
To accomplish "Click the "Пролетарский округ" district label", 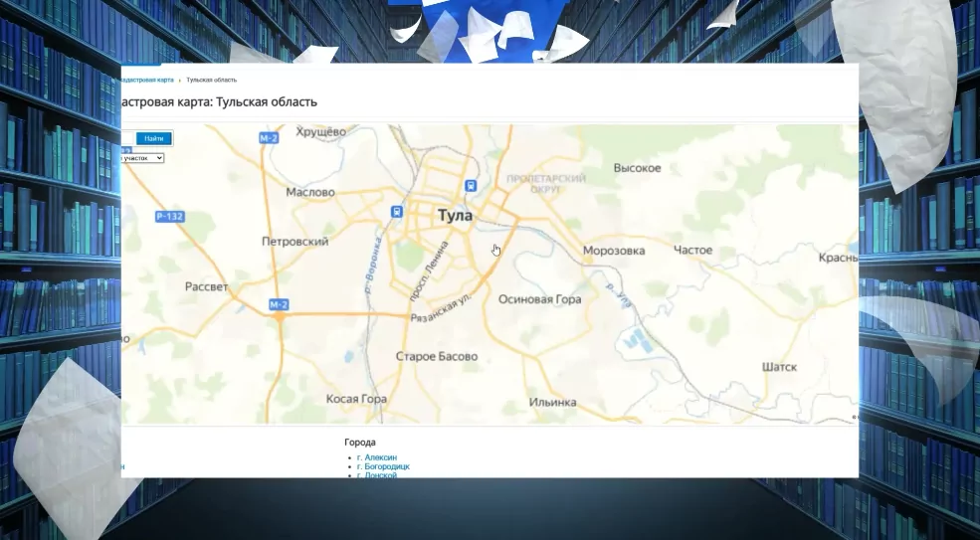I will (546, 184).
